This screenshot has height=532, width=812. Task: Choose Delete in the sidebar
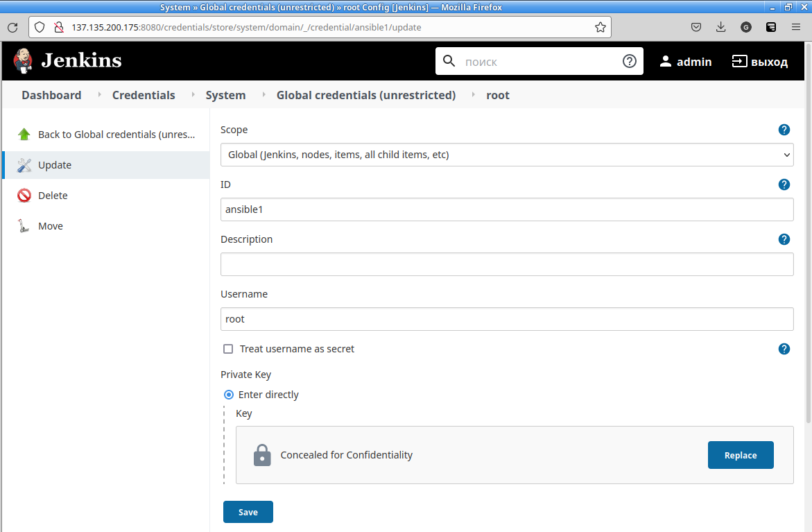click(53, 196)
